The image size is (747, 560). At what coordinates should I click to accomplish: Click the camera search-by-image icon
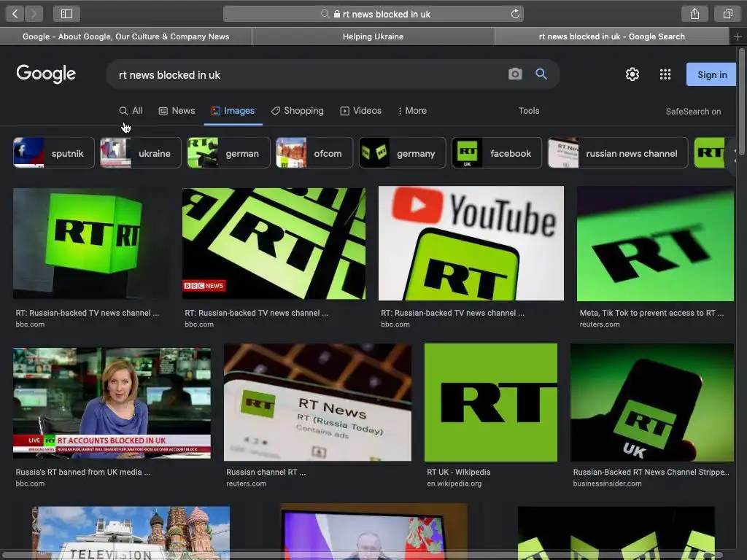tap(515, 74)
